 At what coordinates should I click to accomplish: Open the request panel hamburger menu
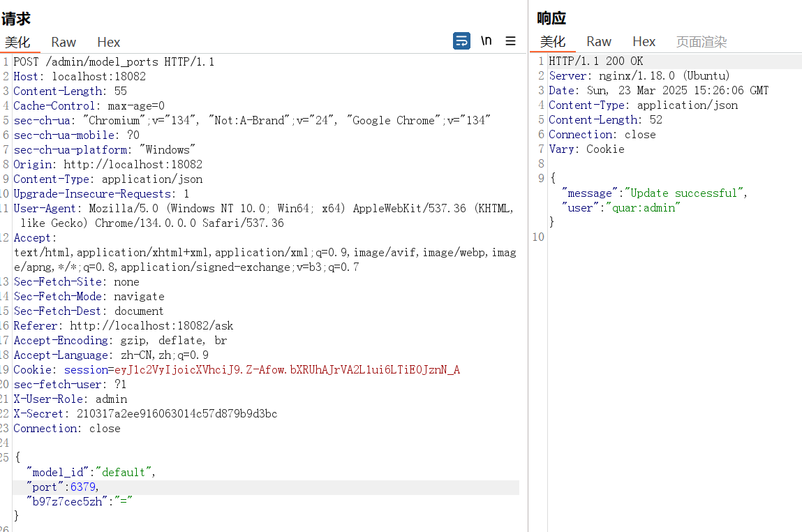(510, 41)
